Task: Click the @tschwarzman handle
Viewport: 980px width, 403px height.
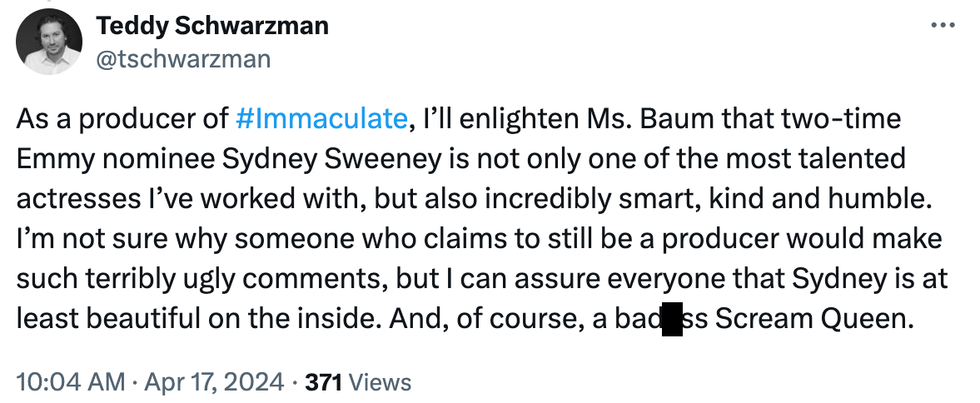Action: (x=183, y=59)
